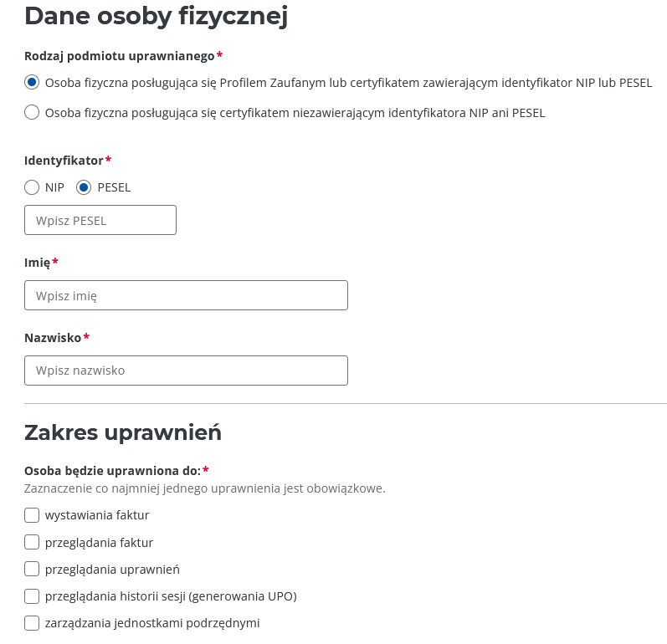Screen dimensions: 667x644
Task: Click the 'Imię' label above the text box
Action: click(x=38, y=263)
